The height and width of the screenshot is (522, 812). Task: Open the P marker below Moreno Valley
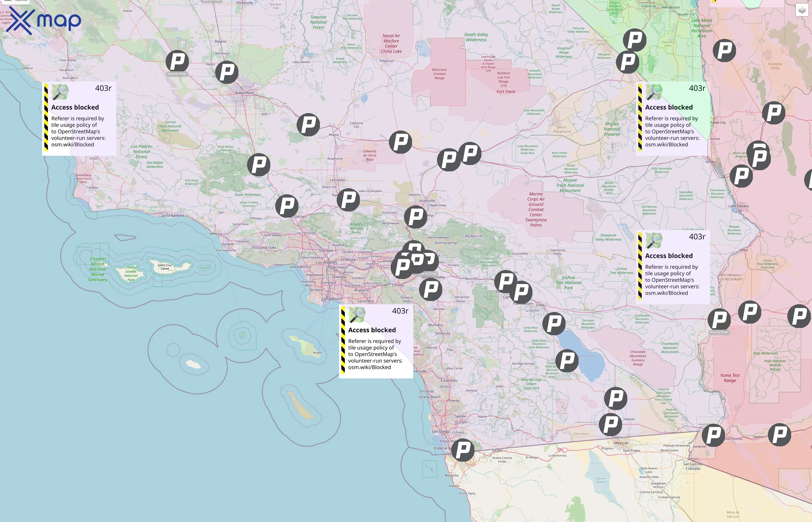point(430,289)
